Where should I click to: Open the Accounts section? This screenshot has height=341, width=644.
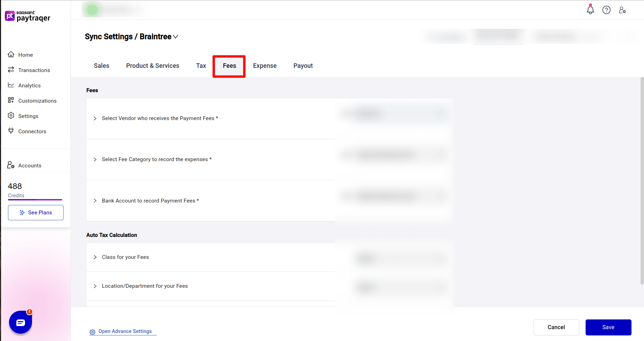(30, 165)
